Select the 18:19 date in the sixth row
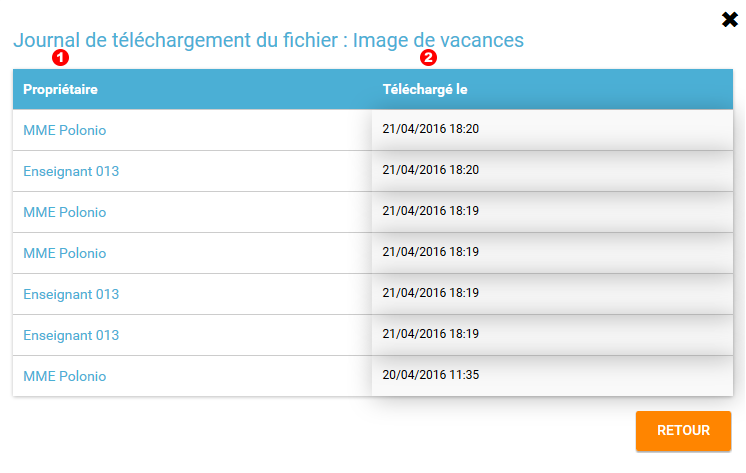This screenshot has width=746, height=473. (x=430, y=334)
